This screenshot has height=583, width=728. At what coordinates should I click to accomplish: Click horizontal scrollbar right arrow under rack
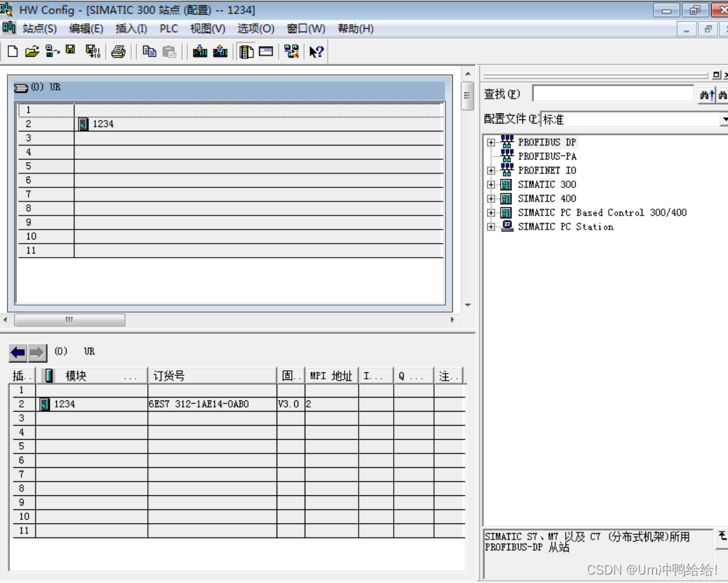point(452,320)
